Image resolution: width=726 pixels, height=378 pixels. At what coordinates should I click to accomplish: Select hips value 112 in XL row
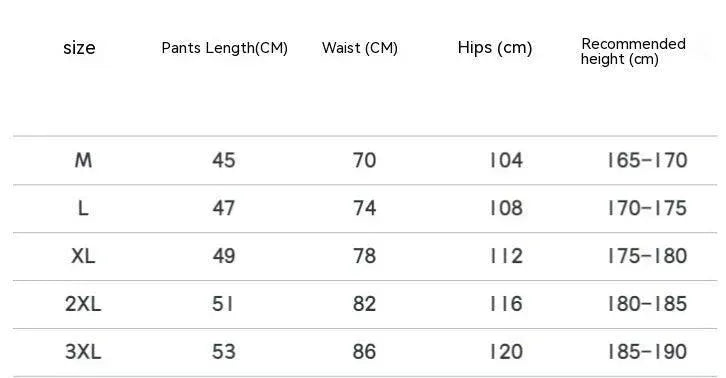pos(507,256)
